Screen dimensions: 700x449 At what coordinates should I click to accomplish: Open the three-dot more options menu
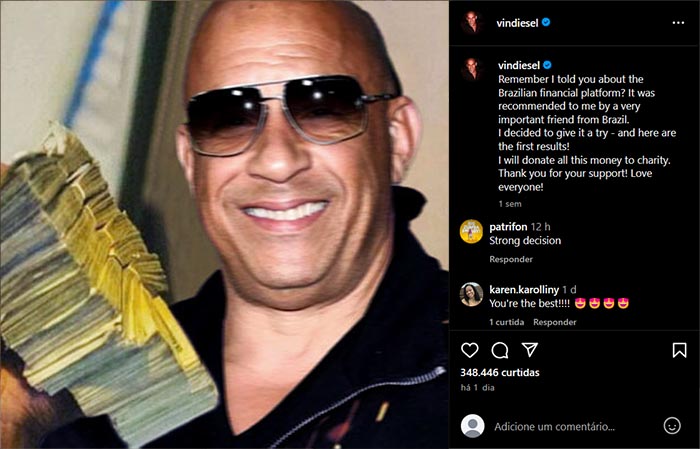coord(678,23)
